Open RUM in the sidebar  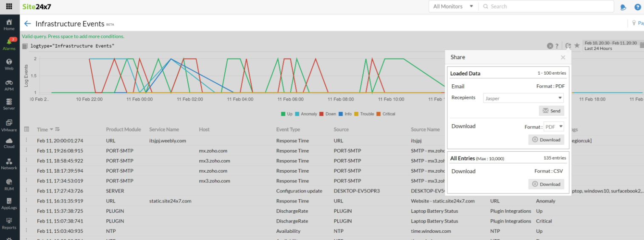point(9,185)
